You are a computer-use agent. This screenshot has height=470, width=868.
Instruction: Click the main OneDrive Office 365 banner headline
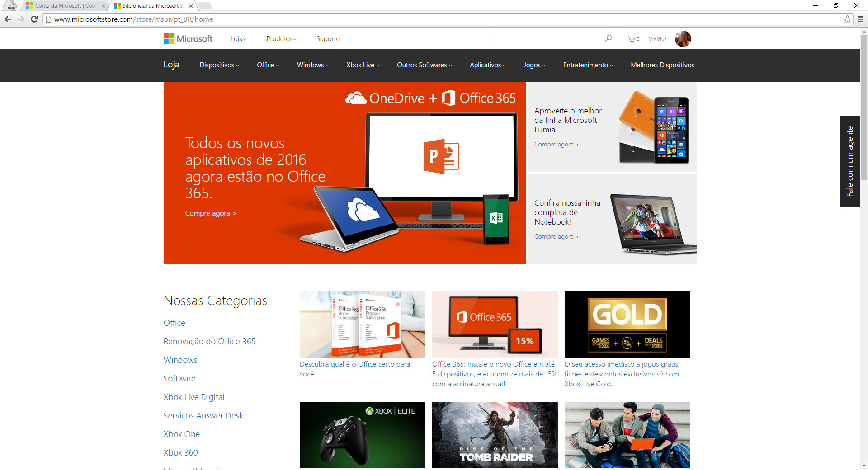point(255,168)
